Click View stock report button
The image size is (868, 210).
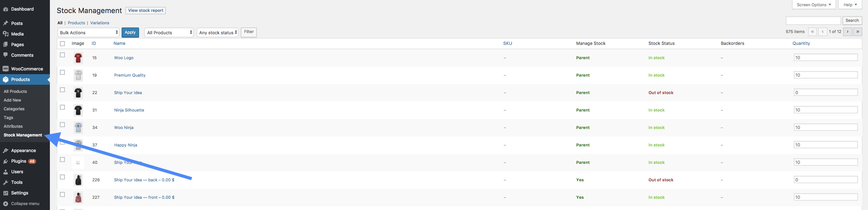(x=146, y=10)
